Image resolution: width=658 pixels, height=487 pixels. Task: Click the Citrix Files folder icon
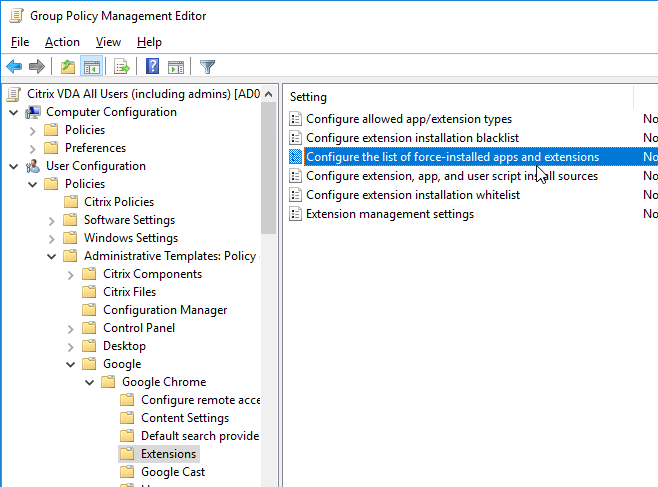coord(89,292)
